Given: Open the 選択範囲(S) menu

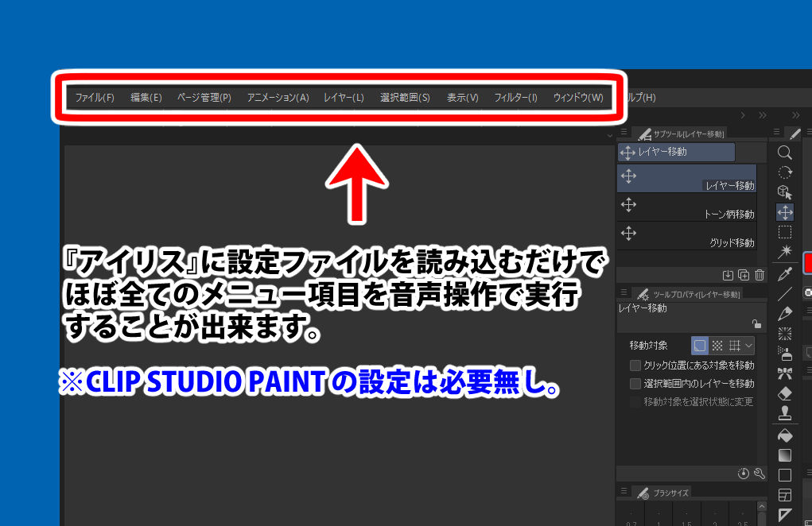Looking at the screenshot, I should tap(405, 98).
